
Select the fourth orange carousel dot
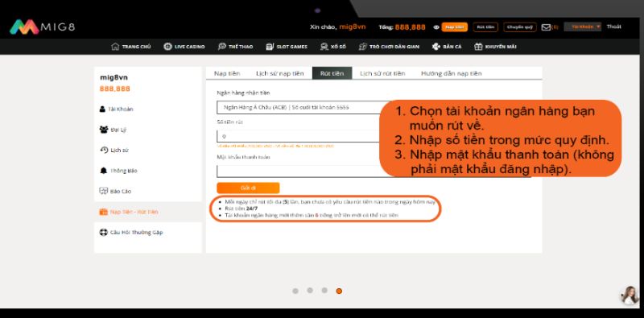(339, 291)
